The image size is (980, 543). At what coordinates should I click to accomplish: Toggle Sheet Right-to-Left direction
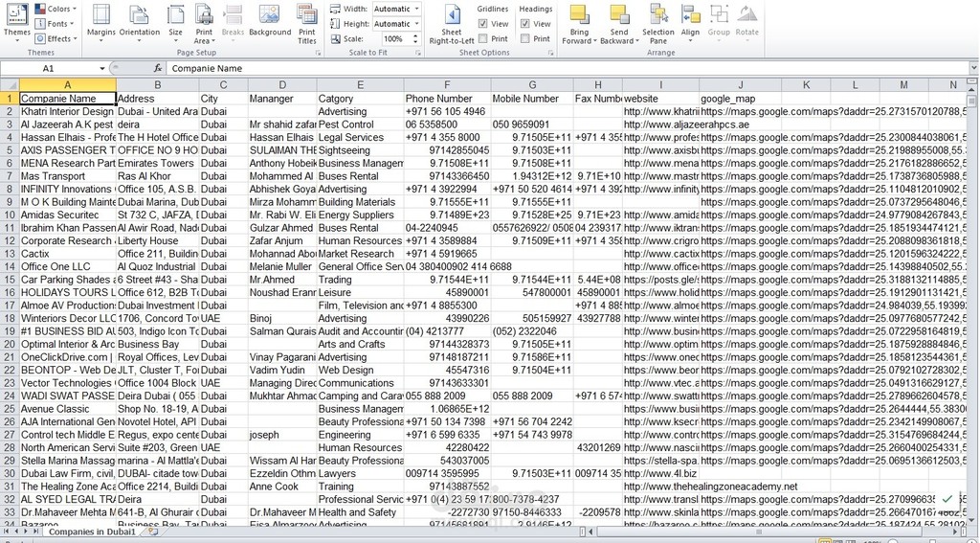(x=452, y=19)
